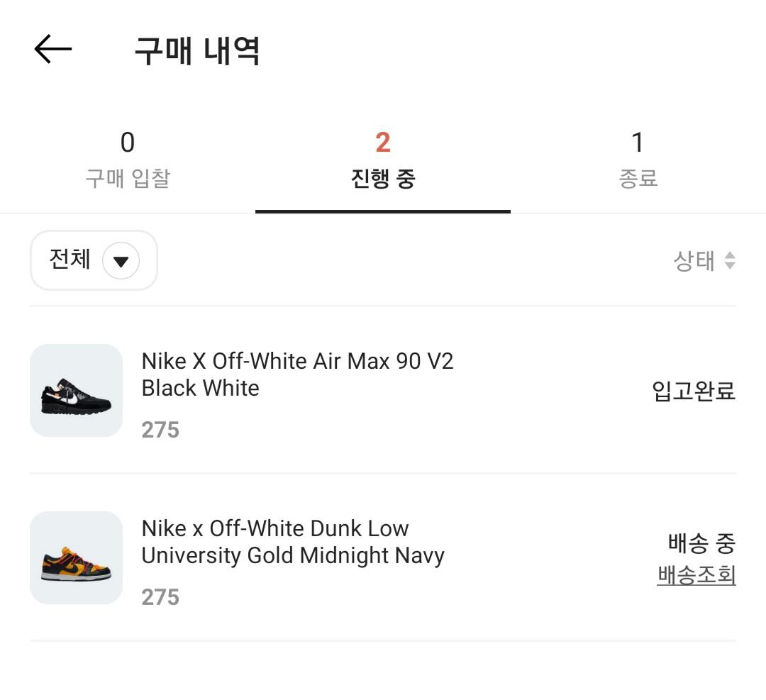Click the 배송 중 status text
The width and height of the screenshot is (766, 700).
pyautogui.click(x=701, y=544)
